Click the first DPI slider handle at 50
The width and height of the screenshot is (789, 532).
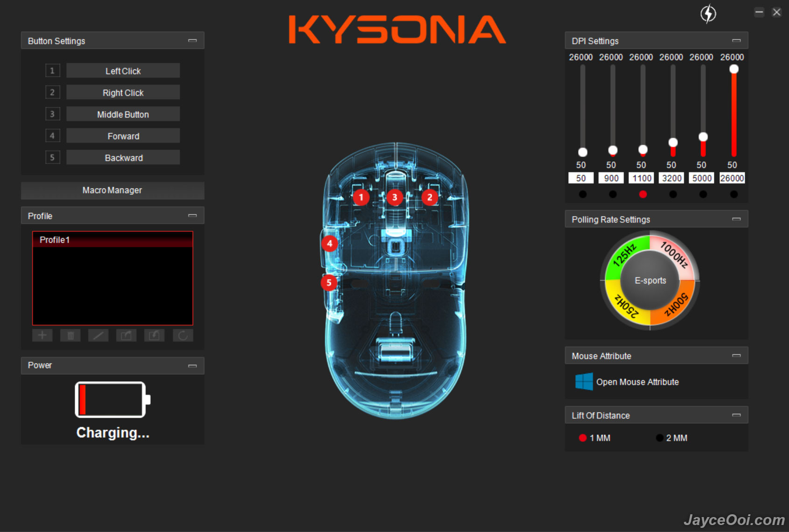583,152
